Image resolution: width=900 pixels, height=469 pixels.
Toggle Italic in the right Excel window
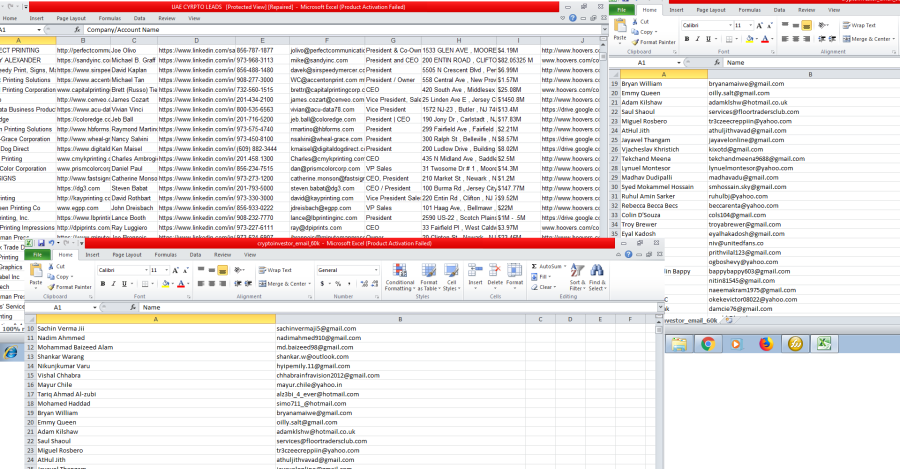697,39
